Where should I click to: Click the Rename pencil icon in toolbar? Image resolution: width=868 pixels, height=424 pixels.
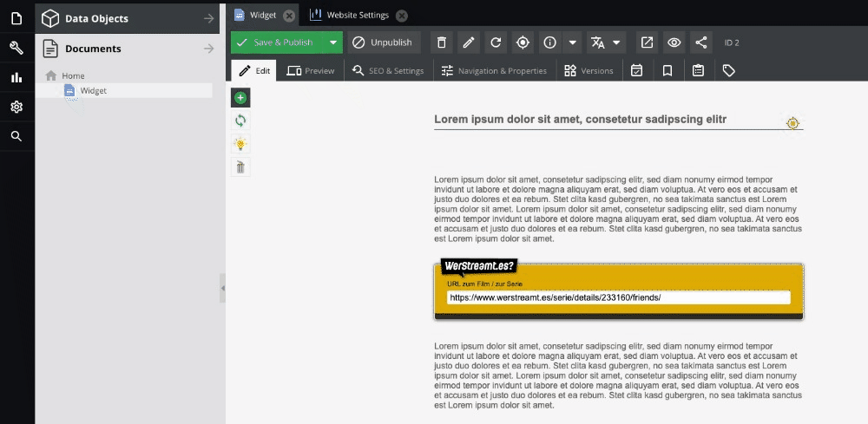(x=469, y=42)
